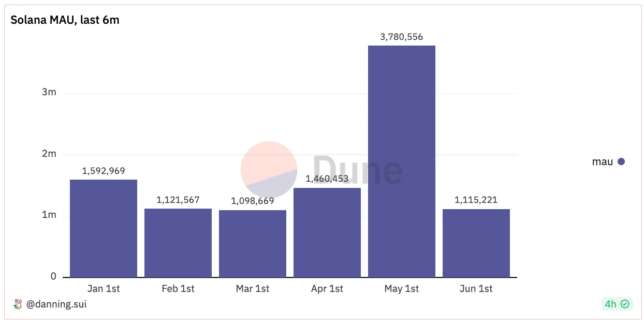Select the tallest May 1st bar
The image size is (644, 322).
402,161
